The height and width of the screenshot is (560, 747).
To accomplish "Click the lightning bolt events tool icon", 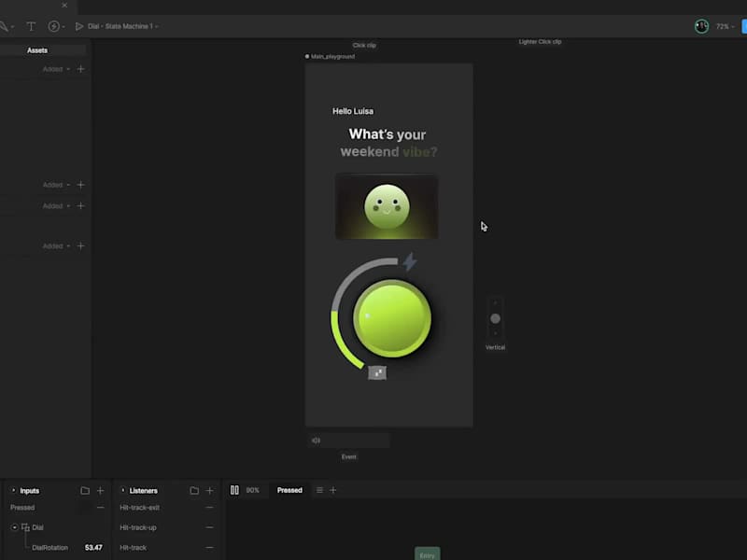I will pyautogui.click(x=54, y=27).
